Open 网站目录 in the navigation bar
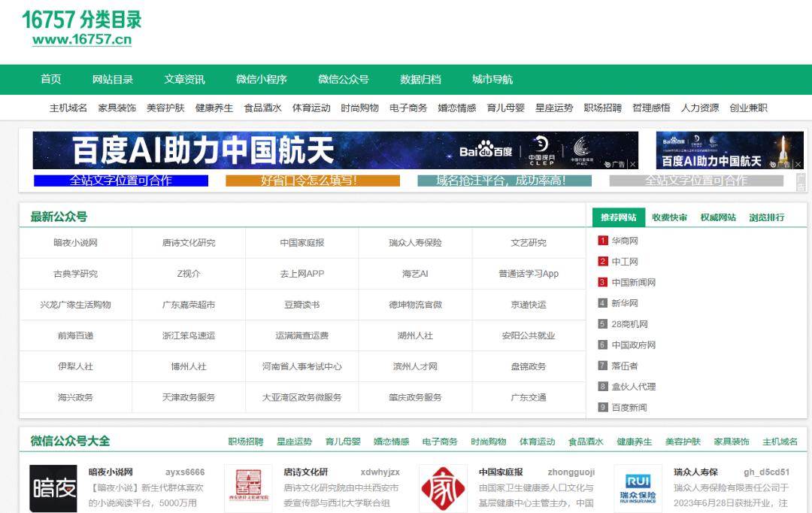The image size is (812, 513). pos(112,79)
